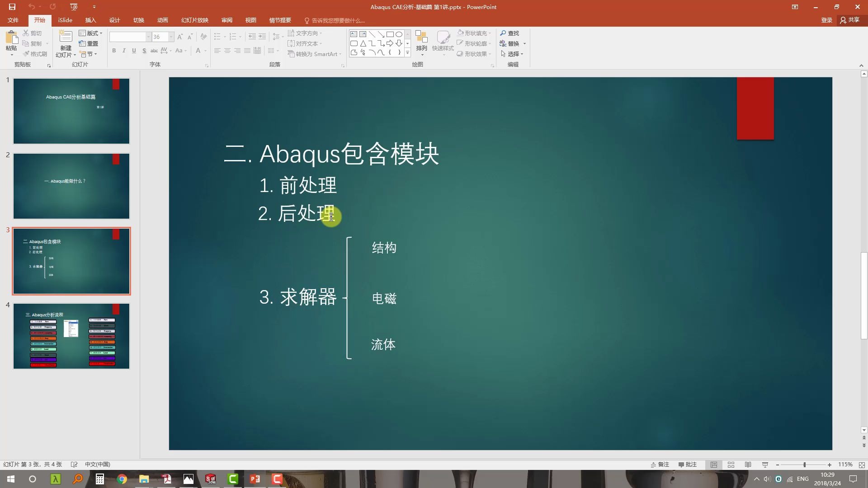Click Start From Beginning slideshow icon
868x488 pixels.
click(74, 7)
